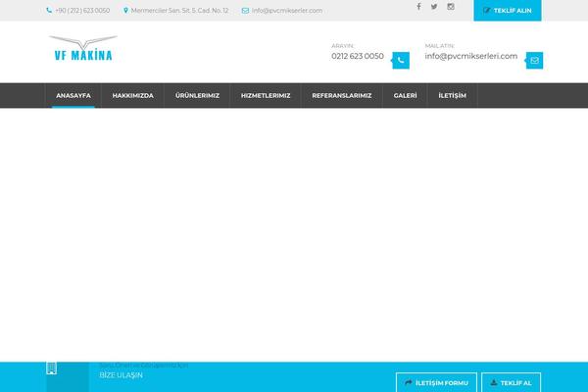
Task: Click the MAIL ATIN label
Action: (439, 46)
